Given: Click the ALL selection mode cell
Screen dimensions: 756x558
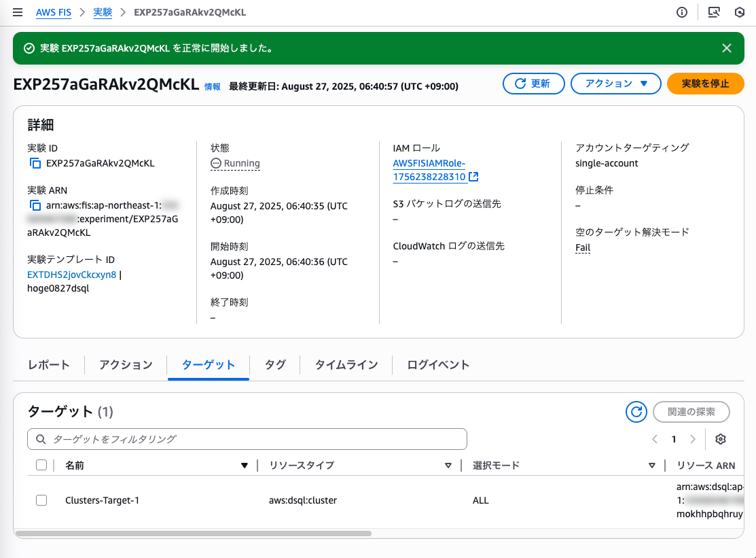Looking at the screenshot, I should coord(481,501).
